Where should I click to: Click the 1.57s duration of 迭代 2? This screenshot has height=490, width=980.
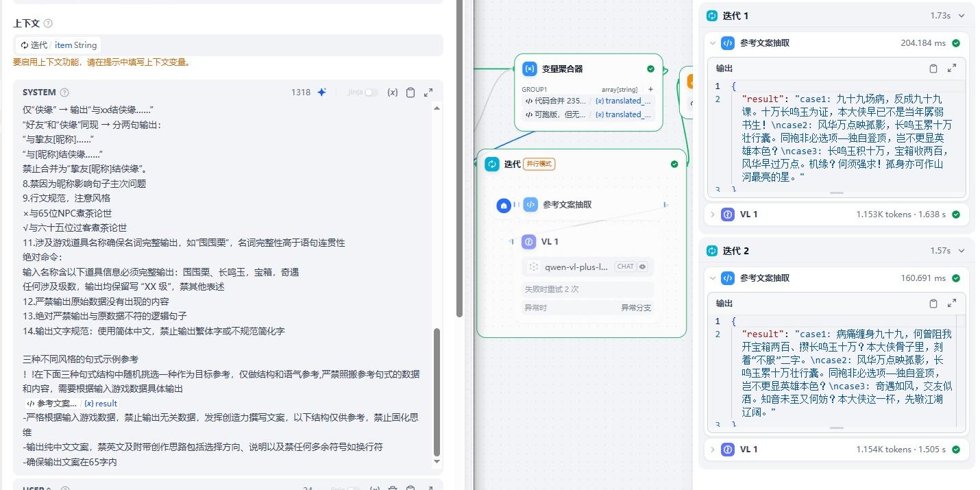coord(940,251)
